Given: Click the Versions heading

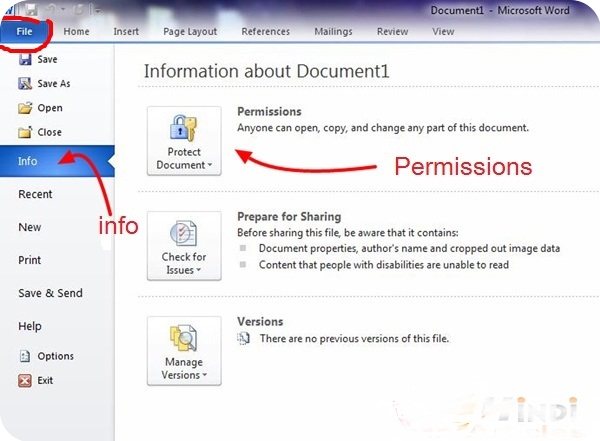Looking at the screenshot, I should point(260,322).
